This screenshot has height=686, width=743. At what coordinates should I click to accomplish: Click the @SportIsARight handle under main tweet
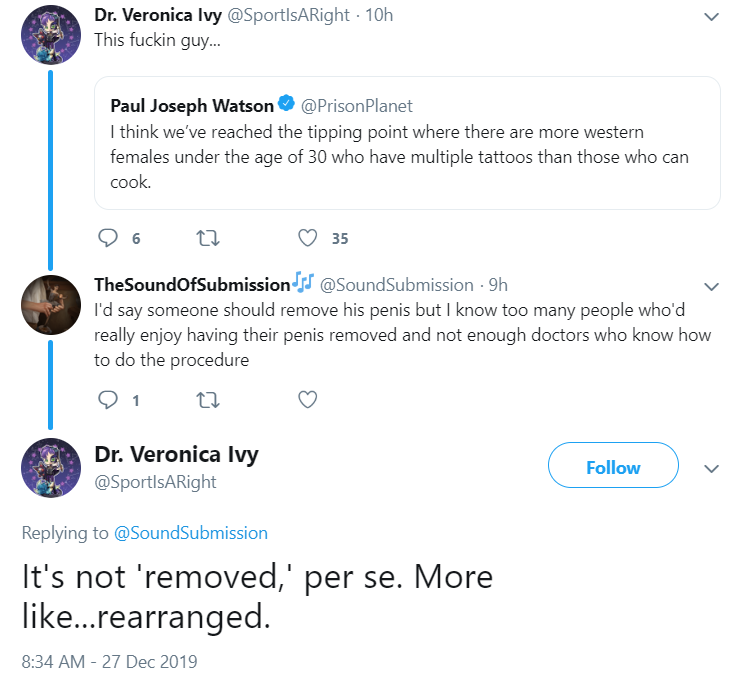click(x=155, y=482)
